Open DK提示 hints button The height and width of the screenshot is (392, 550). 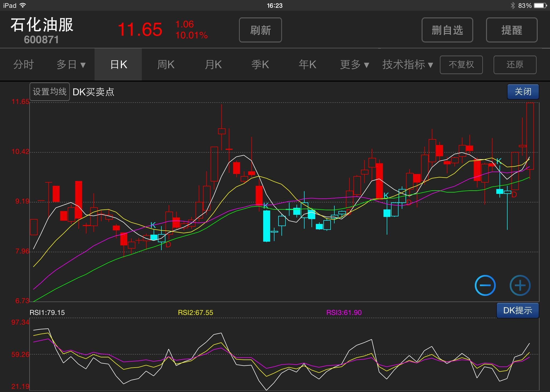pyautogui.click(x=518, y=310)
